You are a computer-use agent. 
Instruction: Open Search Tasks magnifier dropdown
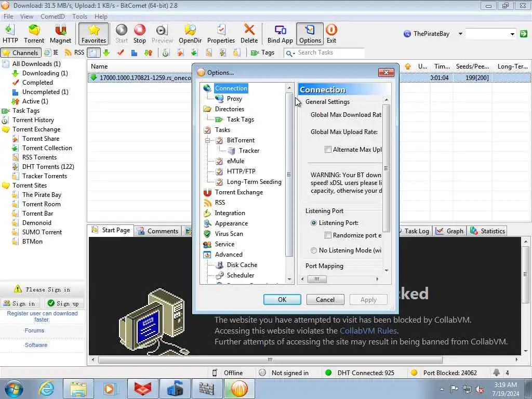(290, 53)
